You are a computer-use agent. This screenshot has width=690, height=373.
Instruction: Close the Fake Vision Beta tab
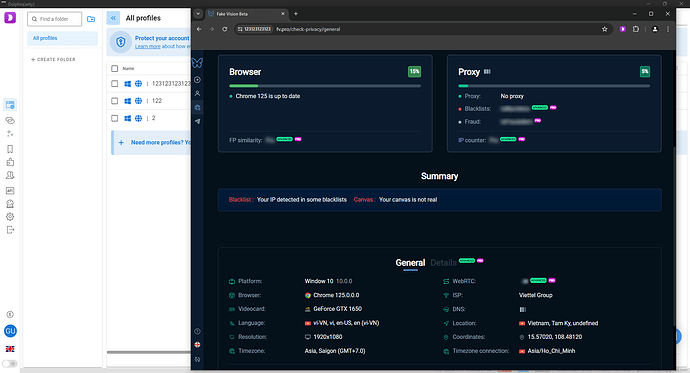click(x=283, y=14)
